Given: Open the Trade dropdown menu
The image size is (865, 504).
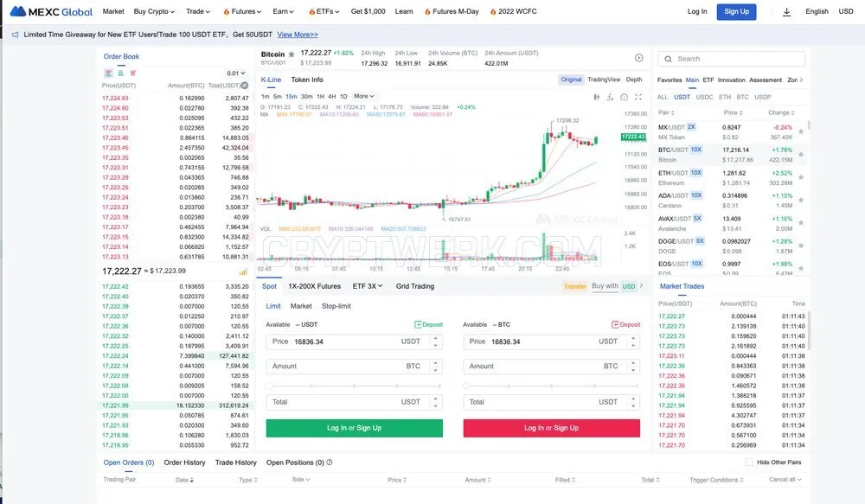Looking at the screenshot, I should coord(197,11).
